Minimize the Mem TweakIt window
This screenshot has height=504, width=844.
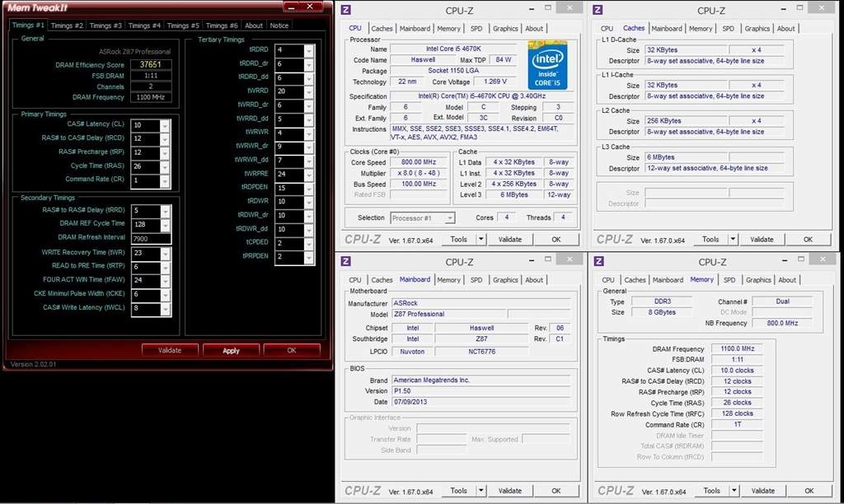pyautogui.click(x=293, y=7)
